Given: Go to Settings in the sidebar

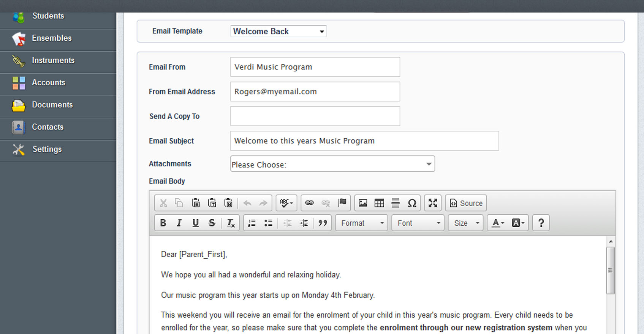Looking at the screenshot, I should pos(47,149).
